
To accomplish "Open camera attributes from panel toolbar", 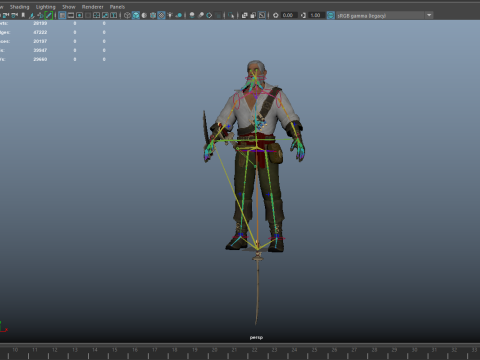I will (x=14, y=15).
